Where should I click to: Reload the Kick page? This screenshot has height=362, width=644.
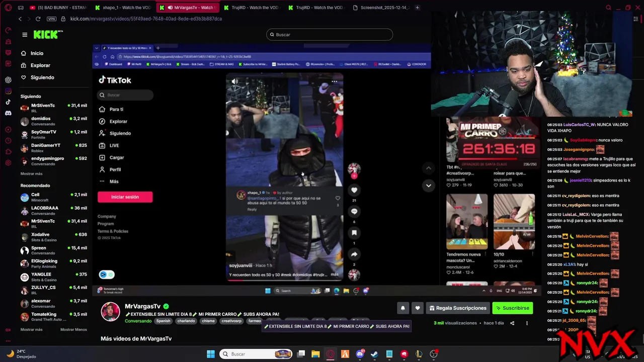38,19
